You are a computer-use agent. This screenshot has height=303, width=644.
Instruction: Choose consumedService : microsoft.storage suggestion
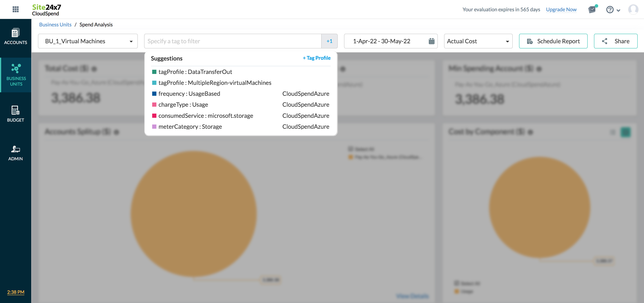pos(205,116)
